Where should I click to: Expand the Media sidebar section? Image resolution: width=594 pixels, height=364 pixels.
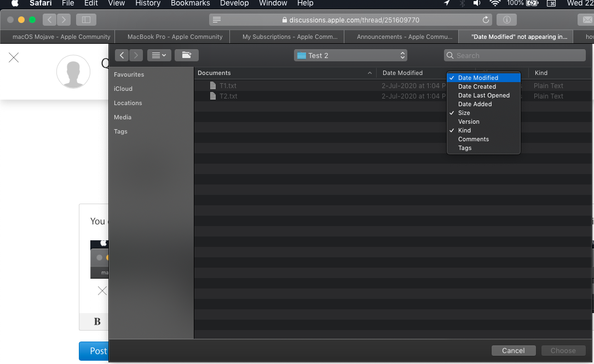click(123, 118)
